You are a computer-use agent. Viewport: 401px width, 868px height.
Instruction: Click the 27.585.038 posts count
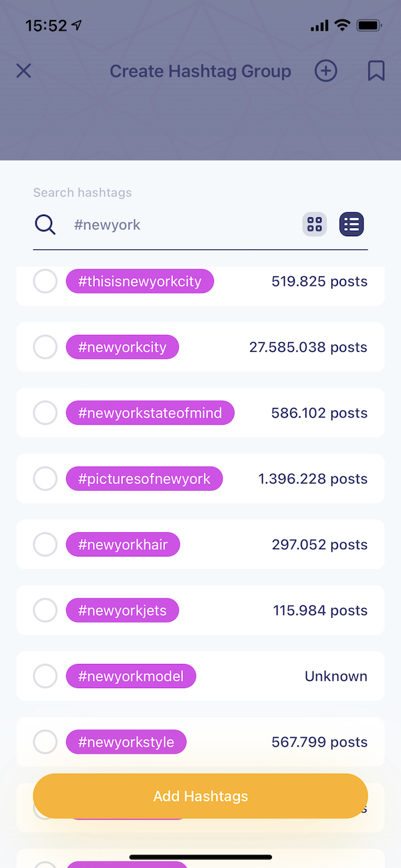308,347
